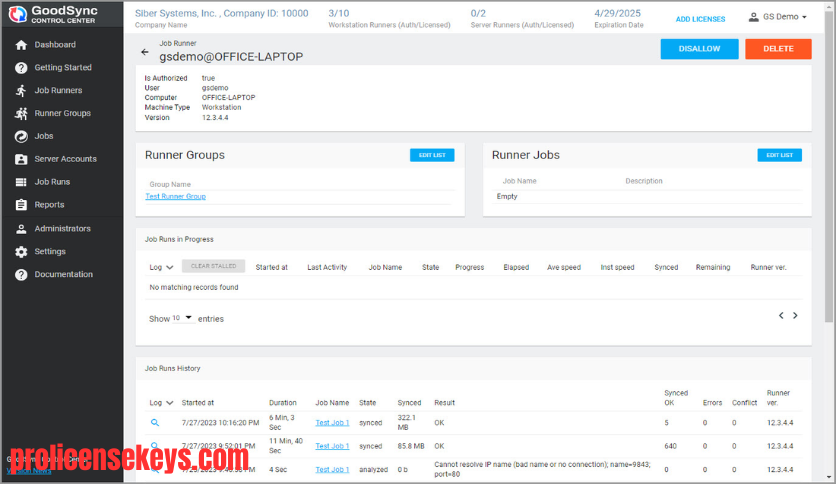This screenshot has height=484, width=836.
Task: Click the Runner Groups icon in sidebar
Action: pyautogui.click(x=21, y=114)
